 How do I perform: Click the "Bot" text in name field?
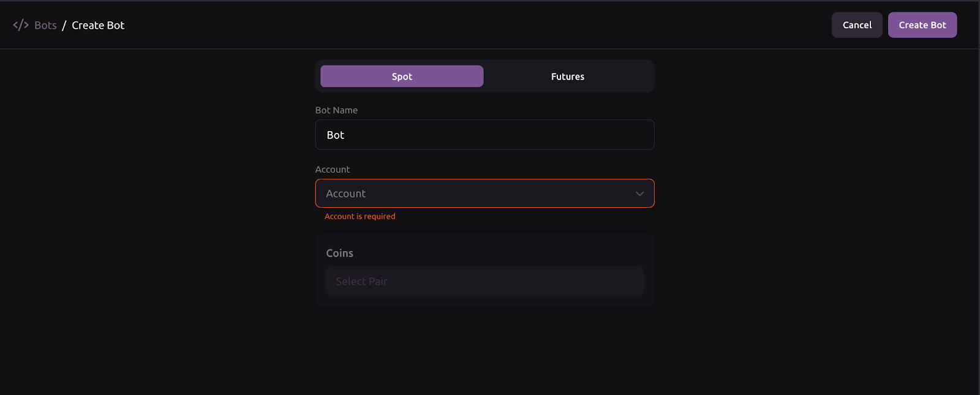[x=335, y=135]
